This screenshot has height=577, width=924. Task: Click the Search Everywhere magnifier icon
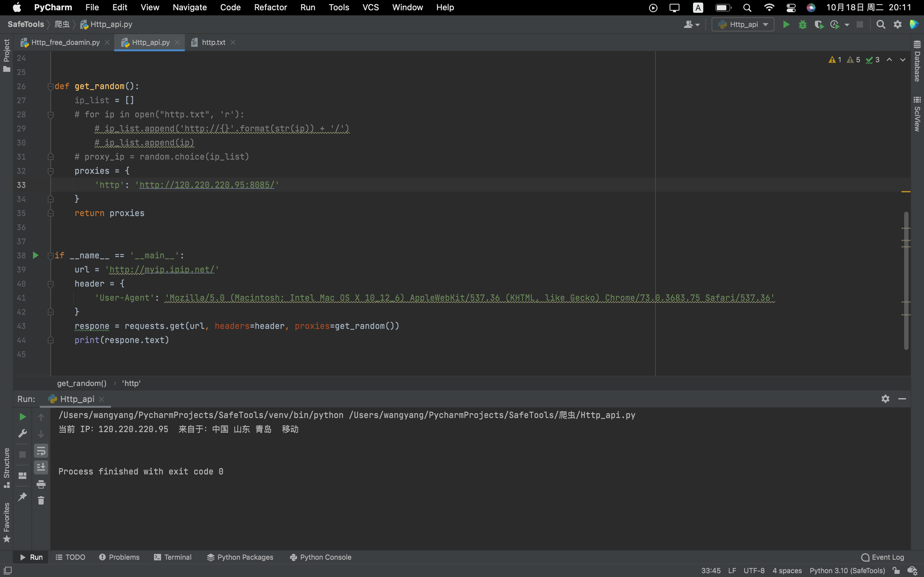[x=880, y=24]
